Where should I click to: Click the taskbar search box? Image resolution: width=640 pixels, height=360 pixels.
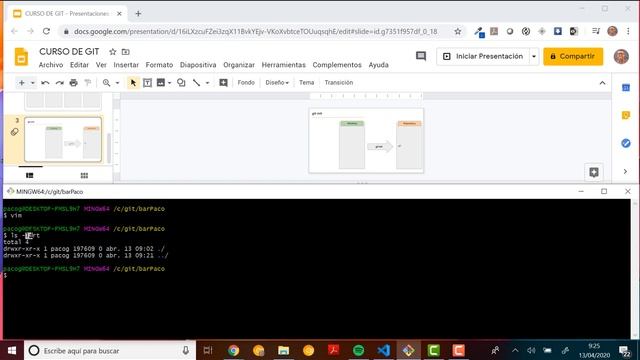[109, 350]
